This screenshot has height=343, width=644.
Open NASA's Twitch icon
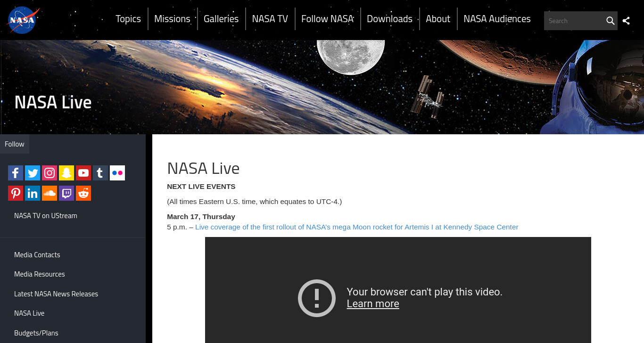[x=66, y=193]
